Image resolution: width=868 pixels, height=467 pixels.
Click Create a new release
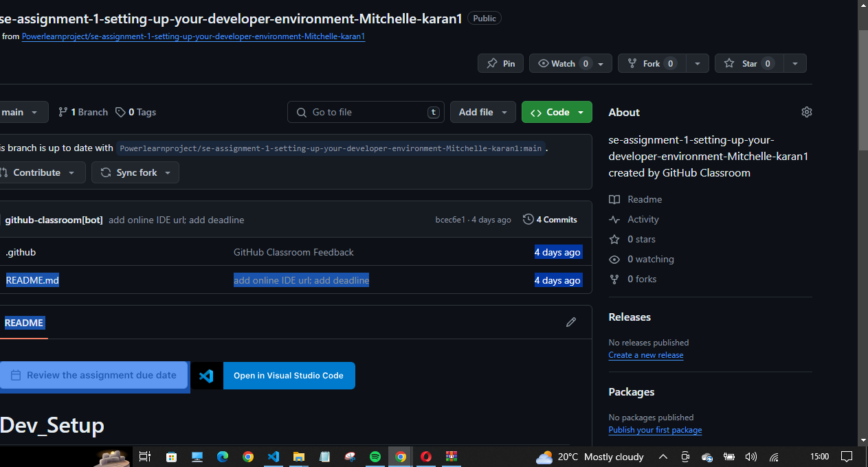pos(646,355)
